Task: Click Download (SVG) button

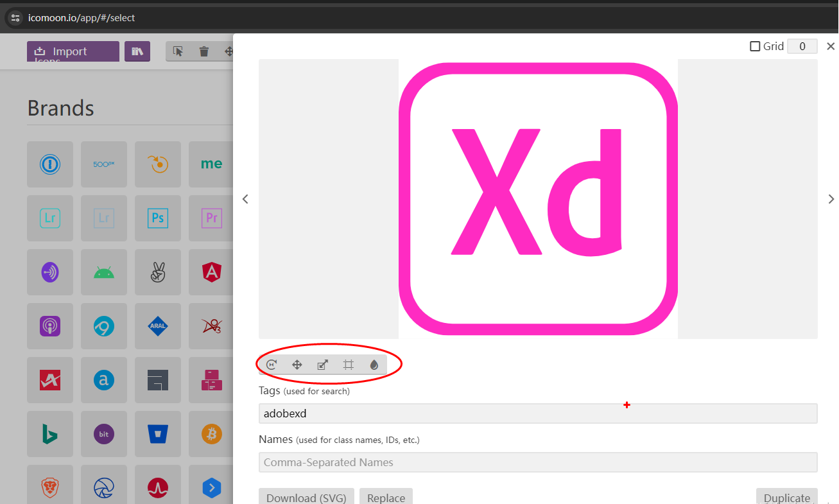Action: 306,496
